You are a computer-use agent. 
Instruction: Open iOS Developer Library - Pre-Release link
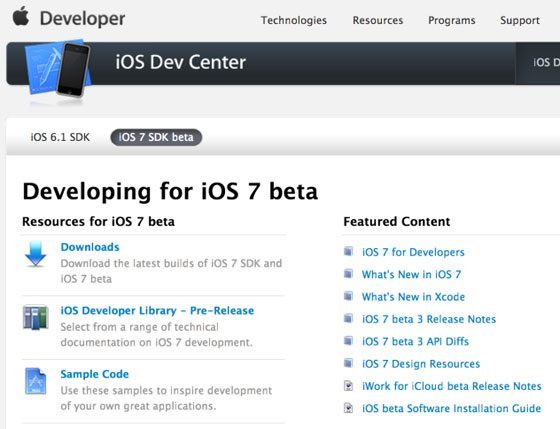point(157,310)
